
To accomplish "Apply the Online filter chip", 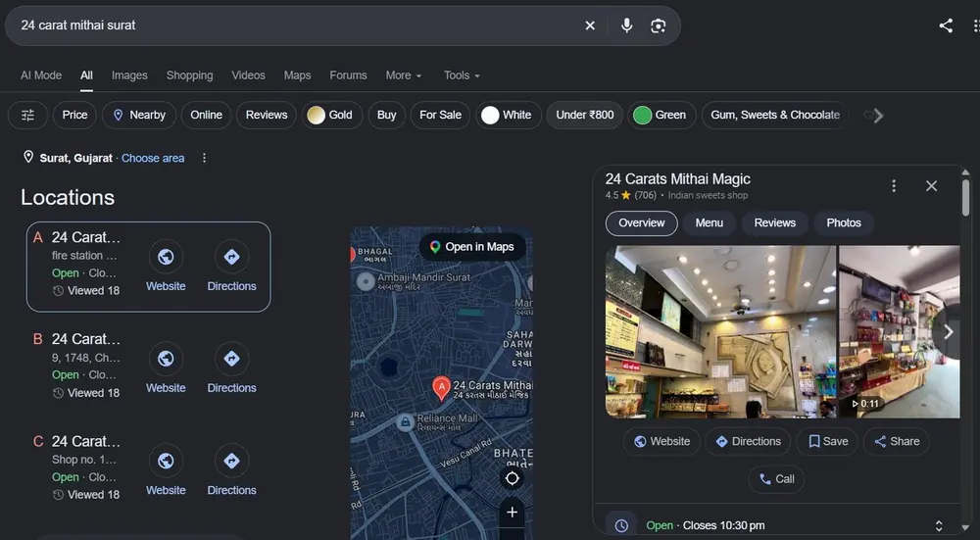I will pyautogui.click(x=206, y=115).
